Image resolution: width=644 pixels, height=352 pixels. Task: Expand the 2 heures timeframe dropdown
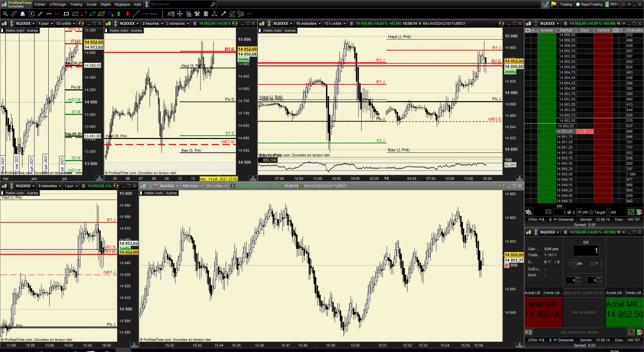click(x=152, y=24)
